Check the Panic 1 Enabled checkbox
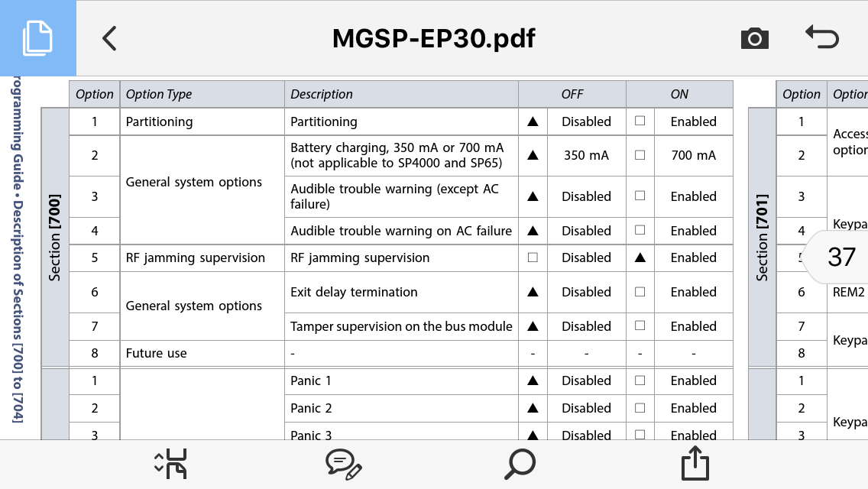This screenshot has width=868, height=489. click(x=640, y=381)
